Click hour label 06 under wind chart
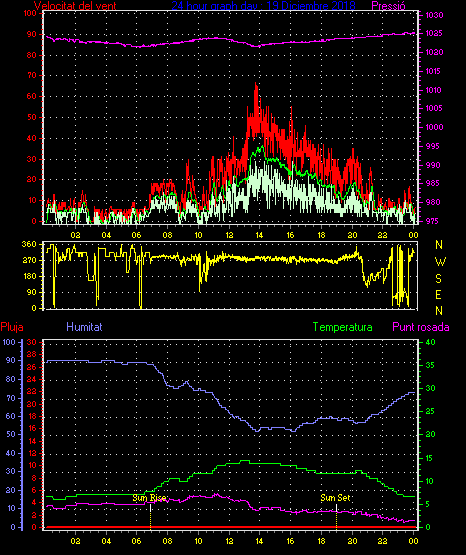This screenshot has height=555, width=466. pos(136,235)
